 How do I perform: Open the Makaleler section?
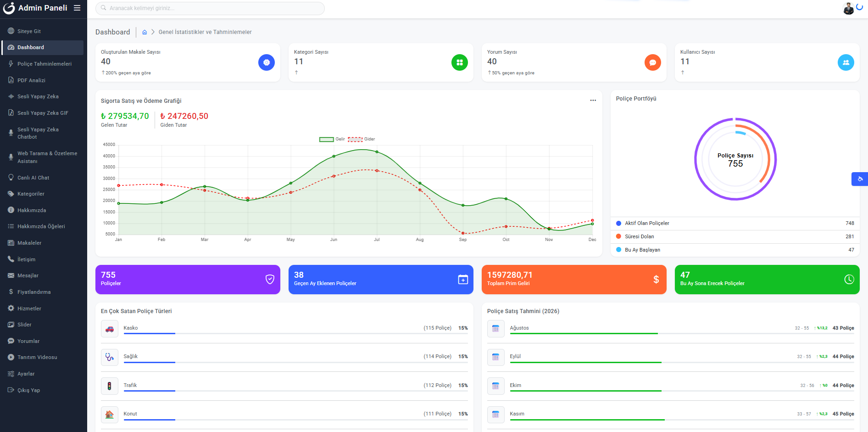43,243
